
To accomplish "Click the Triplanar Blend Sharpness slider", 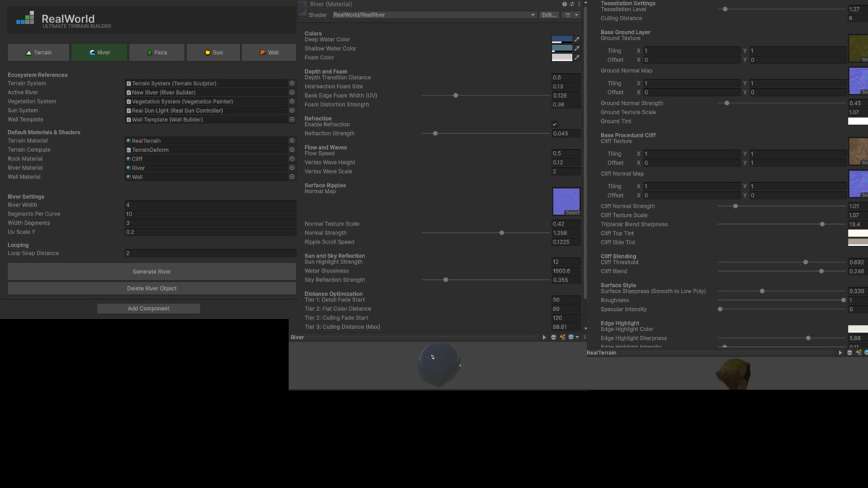I will [780, 224].
